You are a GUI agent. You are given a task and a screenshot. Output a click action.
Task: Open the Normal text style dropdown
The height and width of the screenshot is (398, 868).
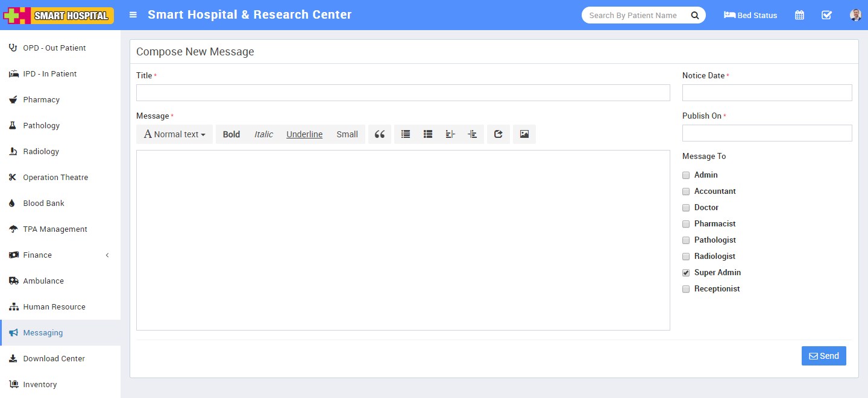[x=174, y=134]
